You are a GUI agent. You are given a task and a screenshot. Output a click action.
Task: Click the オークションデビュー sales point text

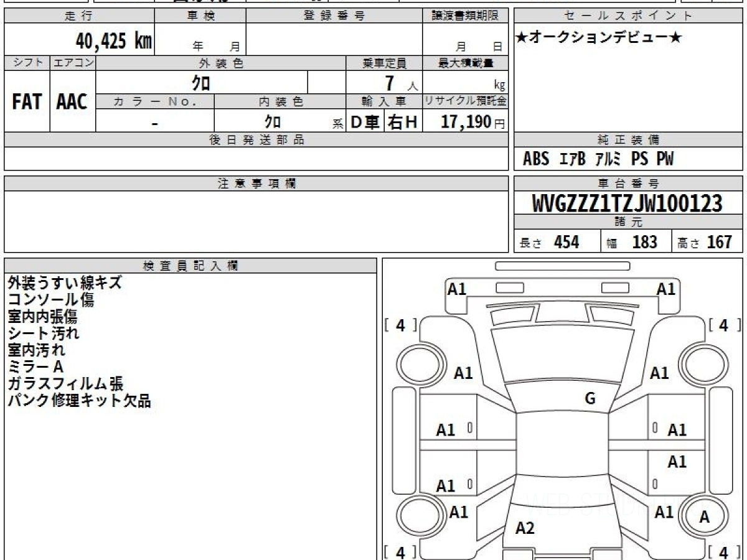point(599,37)
